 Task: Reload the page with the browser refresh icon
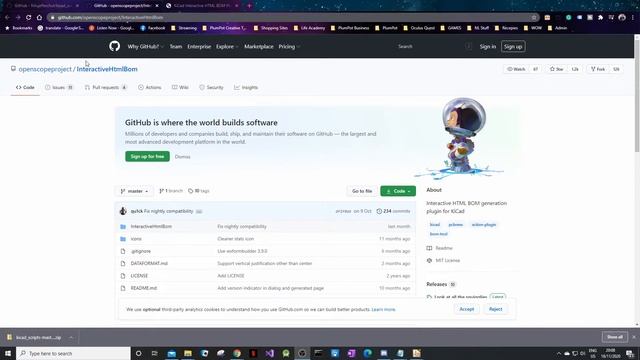pyautogui.click(x=29, y=18)
